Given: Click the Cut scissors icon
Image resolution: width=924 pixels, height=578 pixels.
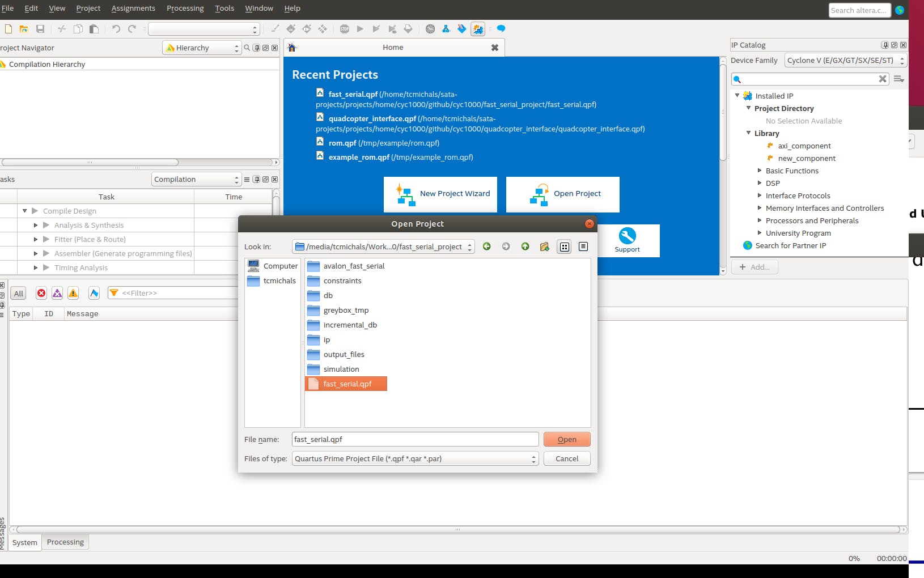Looking at the screenshot, I should (x=62, y=29).
